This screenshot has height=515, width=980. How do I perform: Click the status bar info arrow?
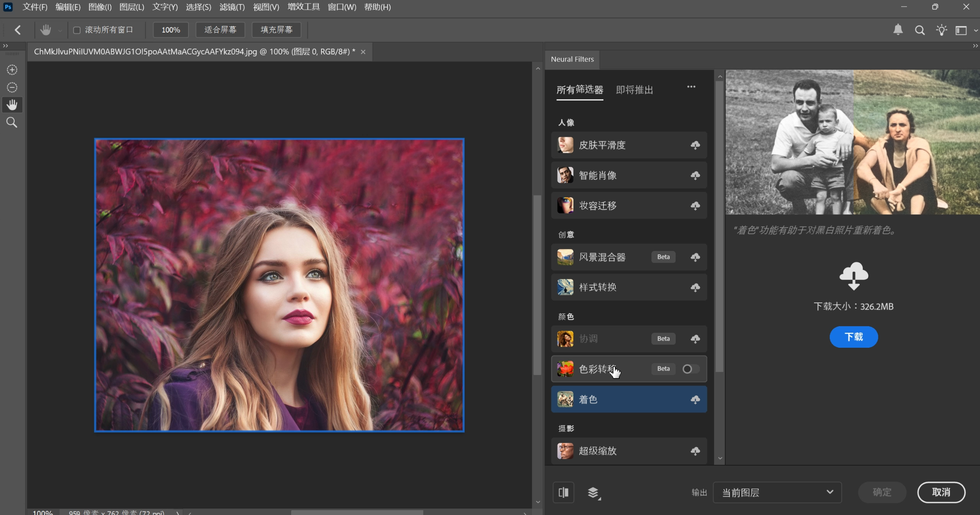(178, 512)
